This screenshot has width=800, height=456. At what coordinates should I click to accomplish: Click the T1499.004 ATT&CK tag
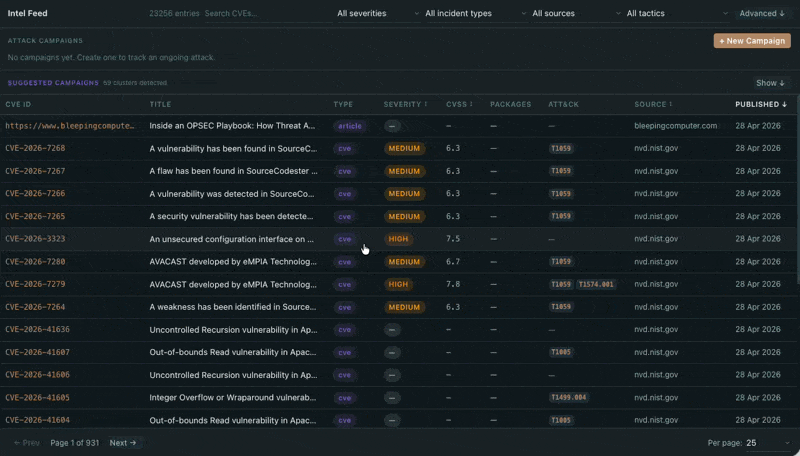tap(568, 397)
